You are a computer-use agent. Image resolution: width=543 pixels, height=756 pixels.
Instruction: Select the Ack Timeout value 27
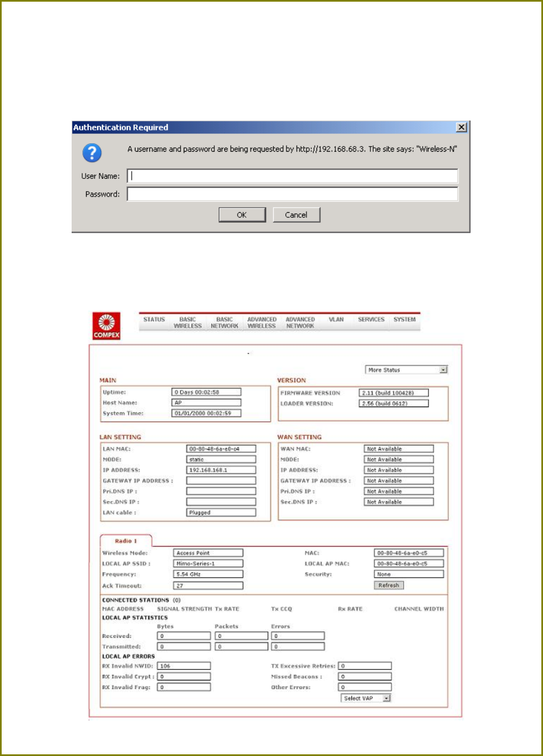click(208, 585)
